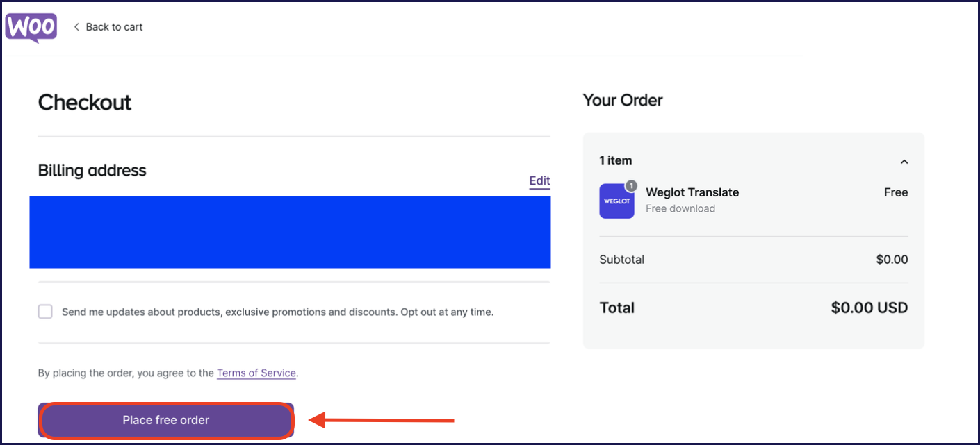
Task: Click the Checkout heading
Action: [84, 101]
